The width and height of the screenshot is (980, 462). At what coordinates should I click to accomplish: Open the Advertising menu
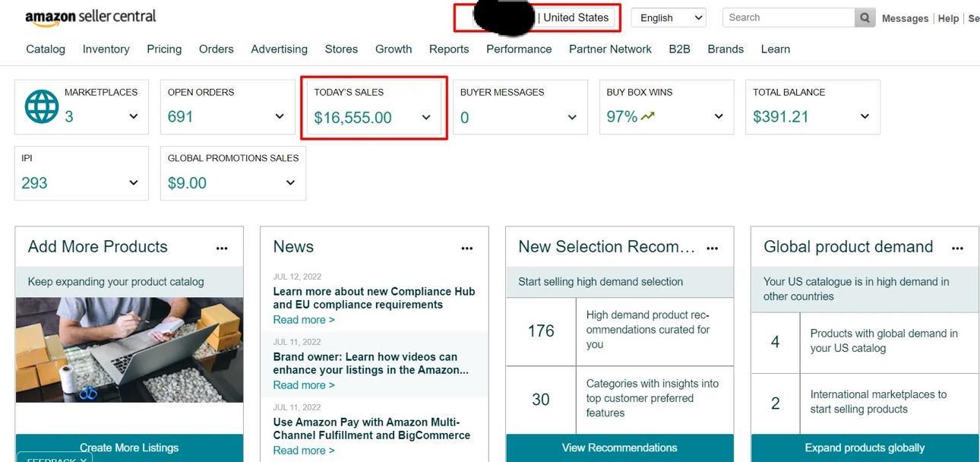pos(279,49)
